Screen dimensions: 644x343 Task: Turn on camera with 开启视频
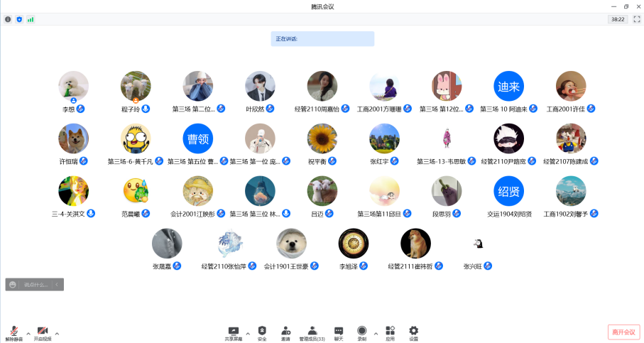tap(43, 332)
